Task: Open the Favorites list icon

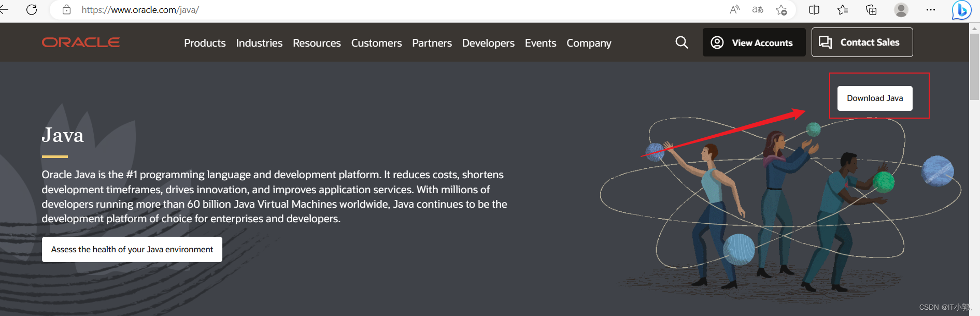Action: 843,9
